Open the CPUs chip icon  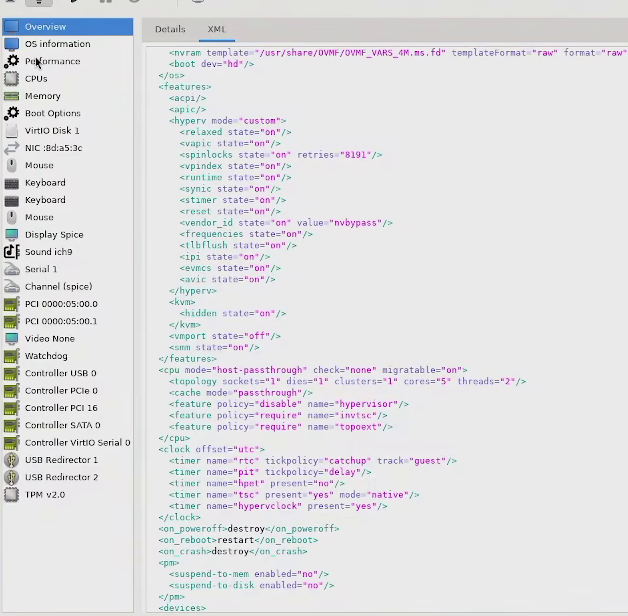pos(11,79)
